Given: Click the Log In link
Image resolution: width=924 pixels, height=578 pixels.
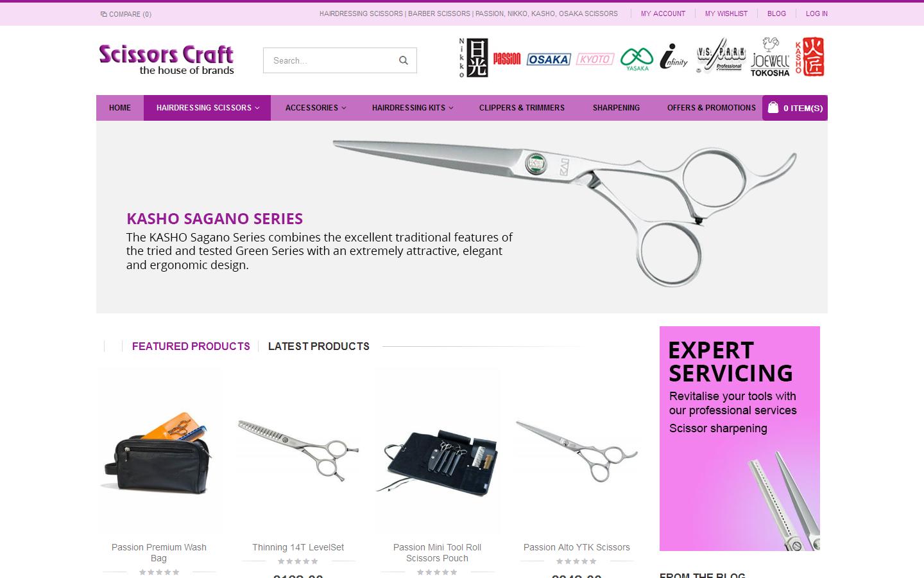Looking at the screenshot, I should (817, 13).
